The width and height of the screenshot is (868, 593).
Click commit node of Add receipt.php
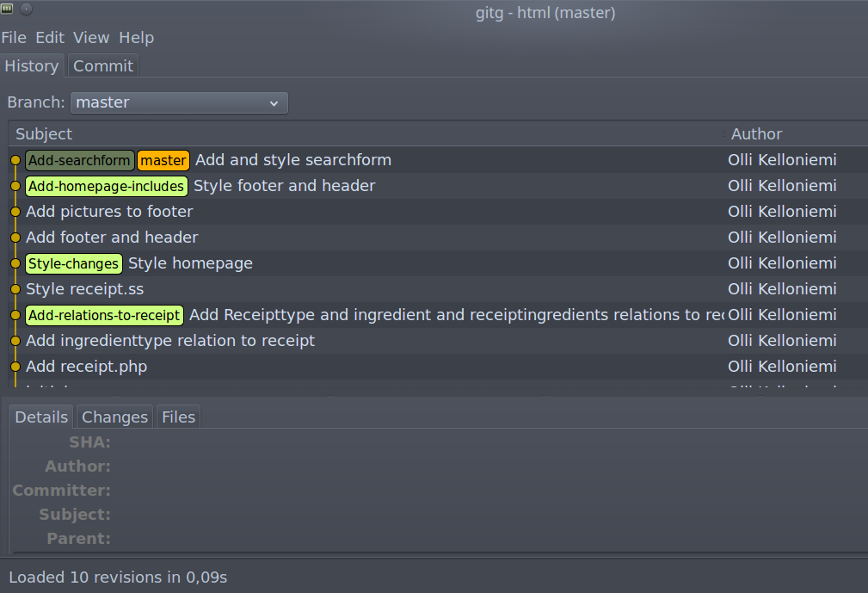pos(15,367)
